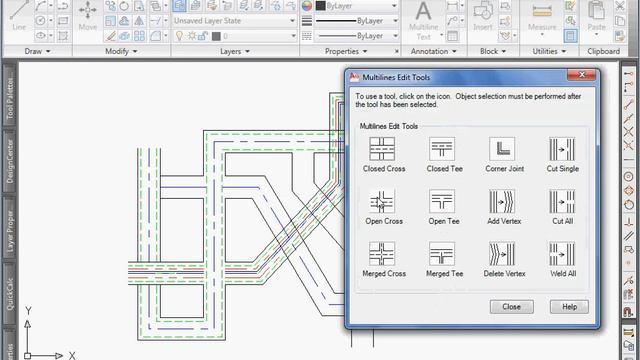The height and width of the screenshot is (360, 640).
Task: Activate the Move tool
Action: pyautogui.click(x=88, y=16)
